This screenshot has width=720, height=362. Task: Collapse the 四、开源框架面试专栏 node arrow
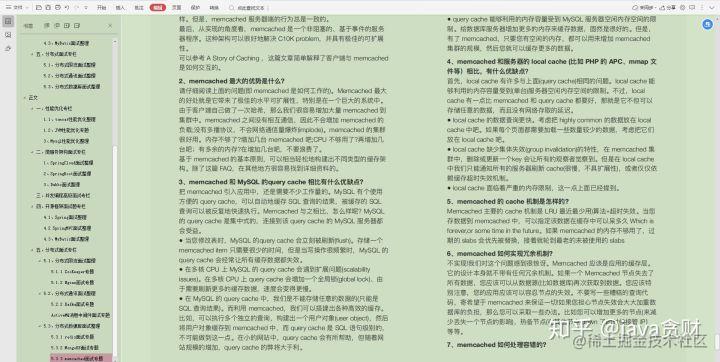pyautogui.click(x=32, y=206)
